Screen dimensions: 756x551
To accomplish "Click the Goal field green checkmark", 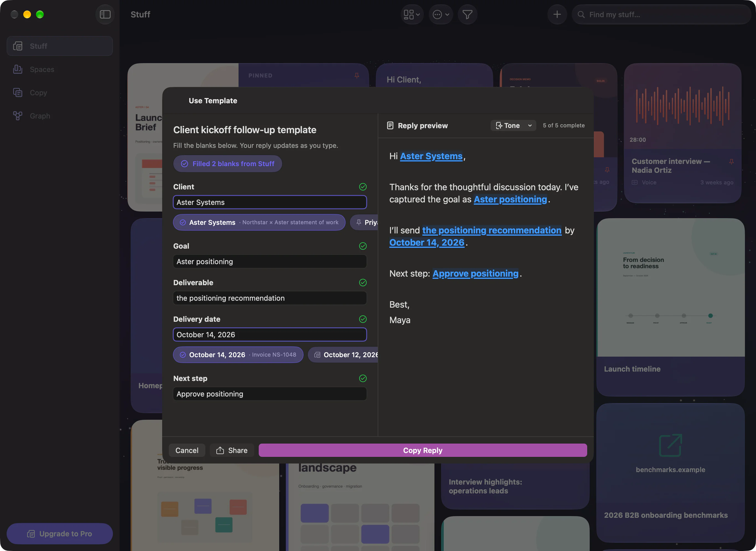I will tap(363, 246).
